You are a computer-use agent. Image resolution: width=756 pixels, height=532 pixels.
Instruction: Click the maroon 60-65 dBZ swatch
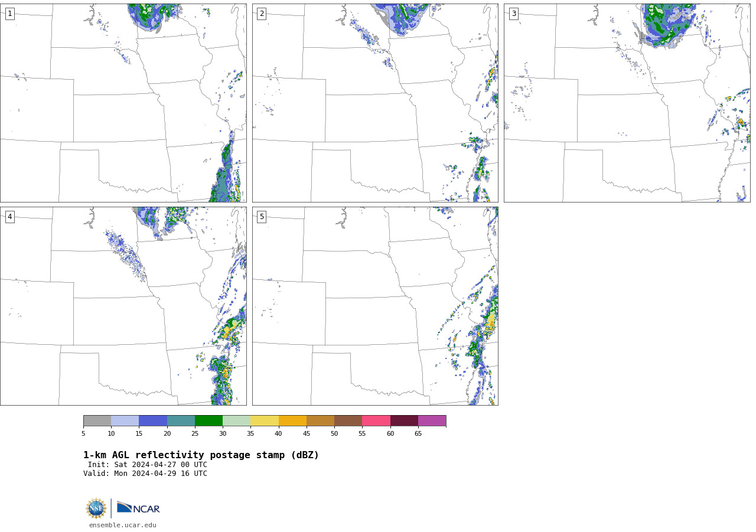click(x=404, y=421)
